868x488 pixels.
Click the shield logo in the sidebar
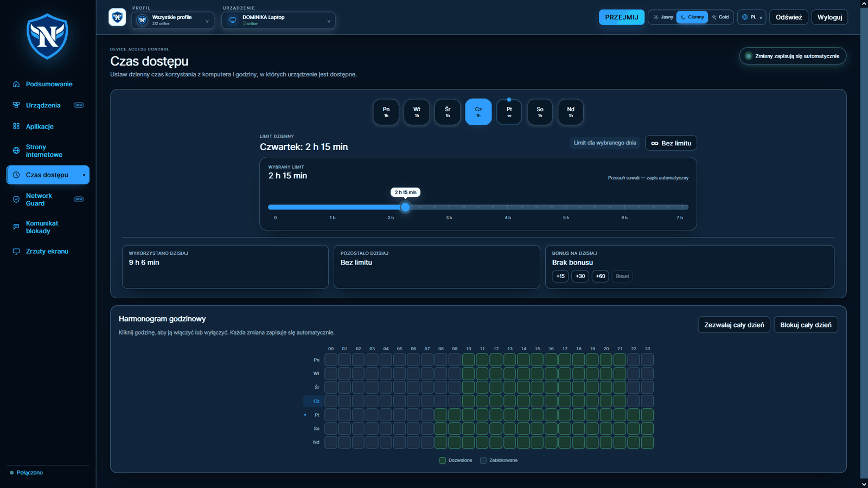pos(48,36)
